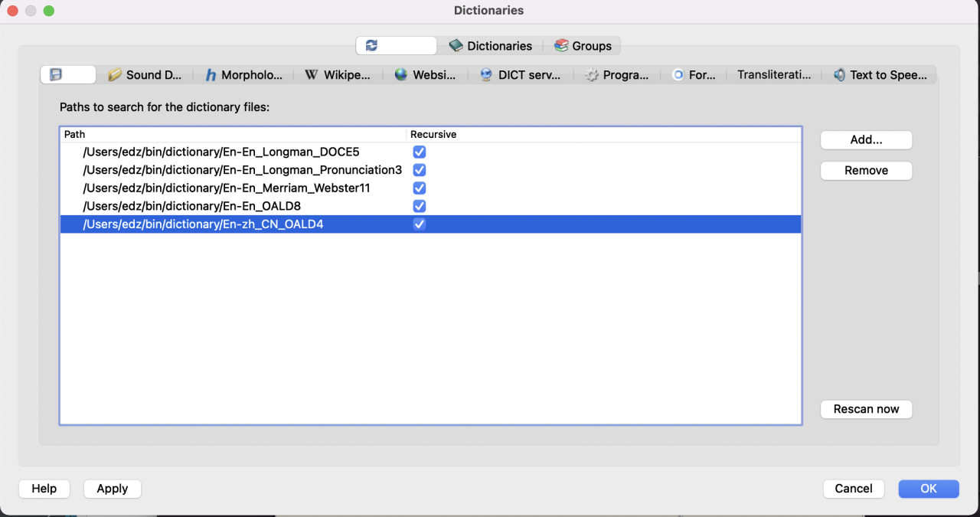Image resolution: width=980 pixels, height=517 pixels.
Task: Open the Sound Dirs folder tab
Action: tap(145, 75)
